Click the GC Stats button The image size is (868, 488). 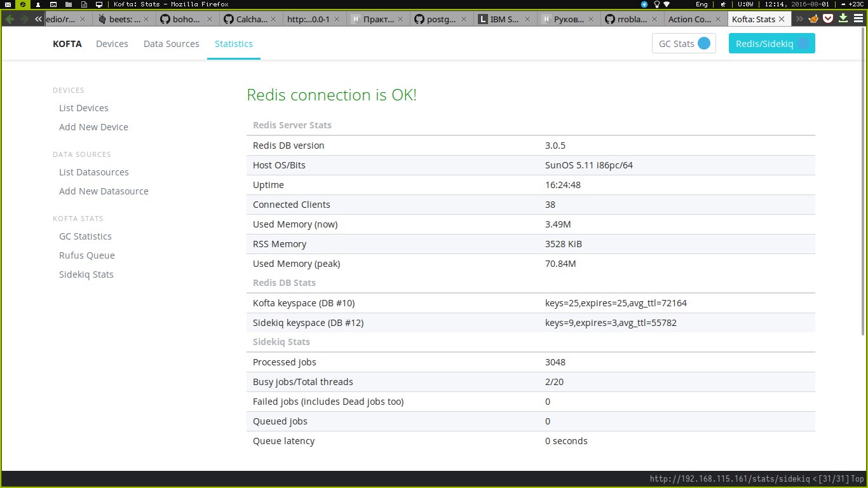684,43
